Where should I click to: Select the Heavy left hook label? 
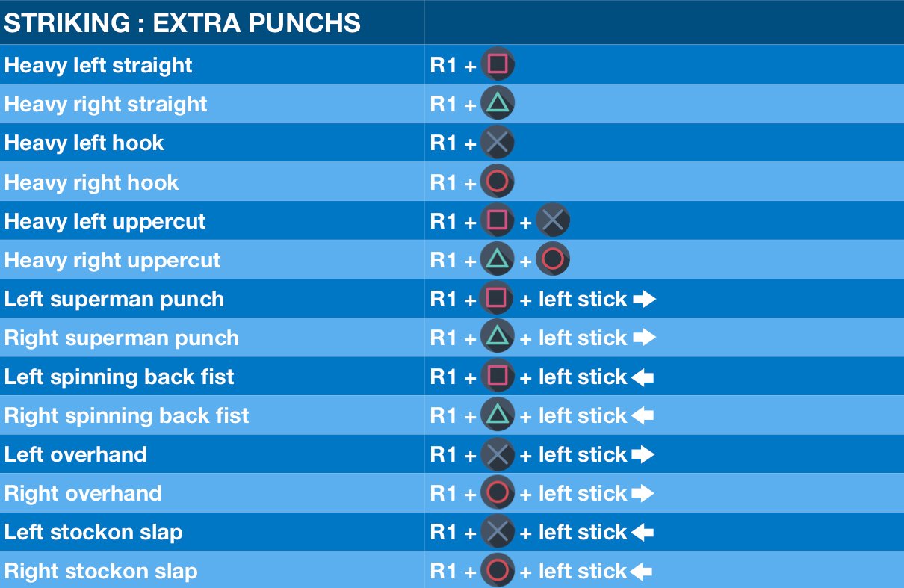(x=84, y=143)
